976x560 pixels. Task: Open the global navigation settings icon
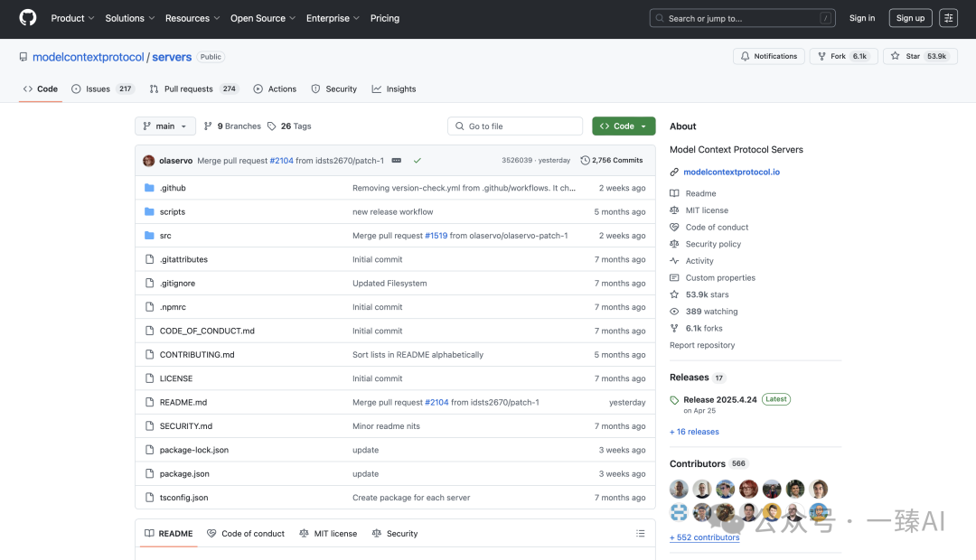pos(949,18)
